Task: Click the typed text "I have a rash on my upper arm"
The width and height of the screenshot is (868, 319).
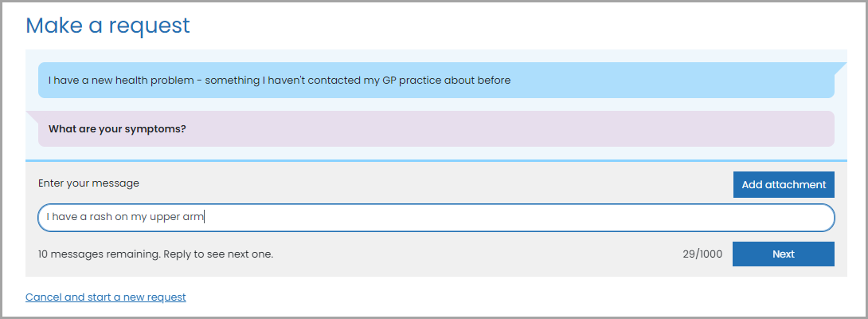Action: (126, 217)
